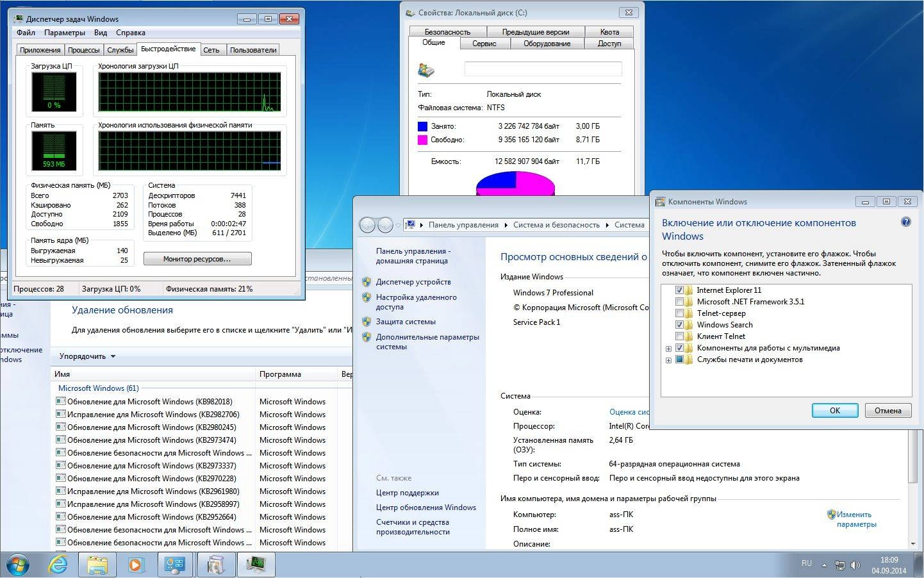Click the Монитор ресурсов button
The width and height of the screenshot is (924, 578).
197,259
